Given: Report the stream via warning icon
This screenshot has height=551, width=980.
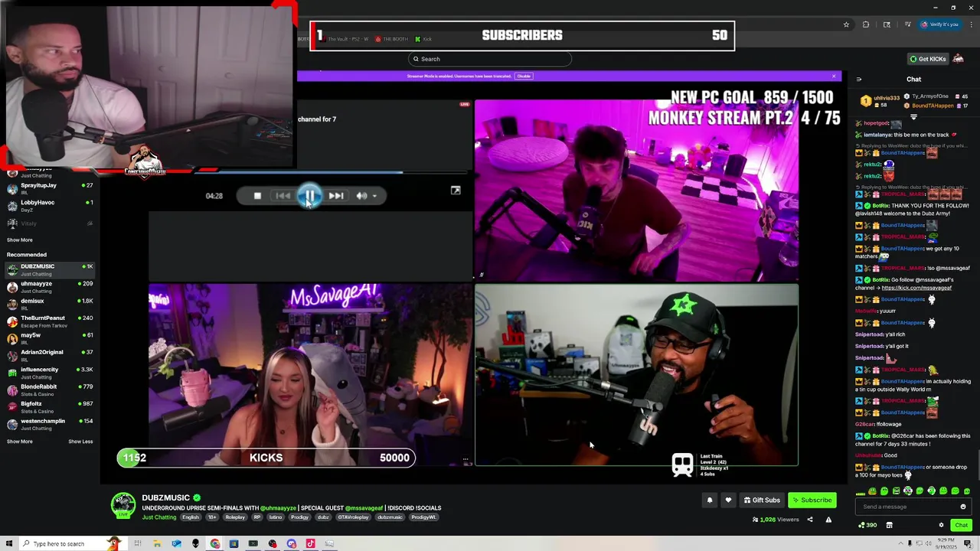Looking at the screenshot, I should pos(828,520).
